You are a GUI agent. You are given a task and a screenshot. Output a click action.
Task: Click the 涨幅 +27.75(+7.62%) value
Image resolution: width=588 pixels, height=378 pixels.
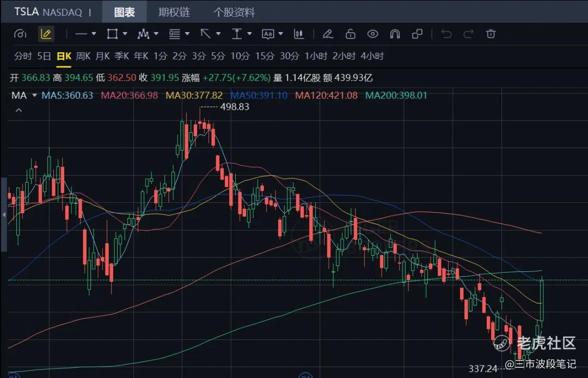226,78
